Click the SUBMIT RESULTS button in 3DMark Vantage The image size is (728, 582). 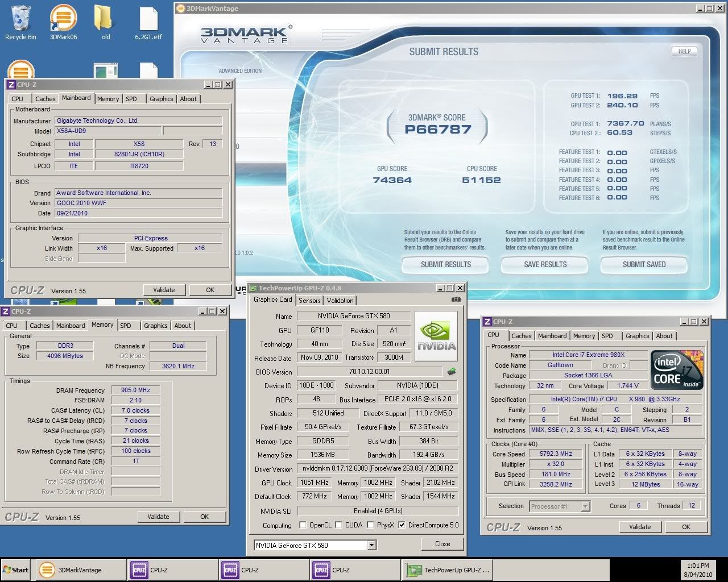[446, 264]
